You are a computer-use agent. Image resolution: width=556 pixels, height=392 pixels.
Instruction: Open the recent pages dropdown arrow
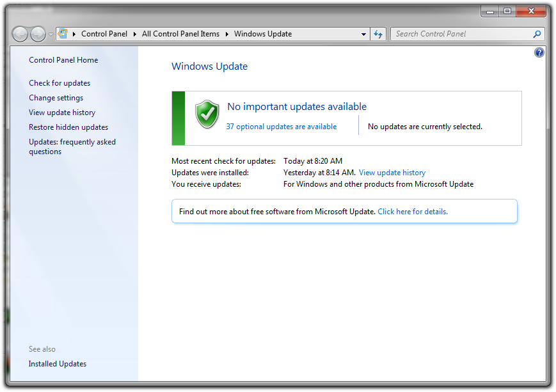[51, 35]
